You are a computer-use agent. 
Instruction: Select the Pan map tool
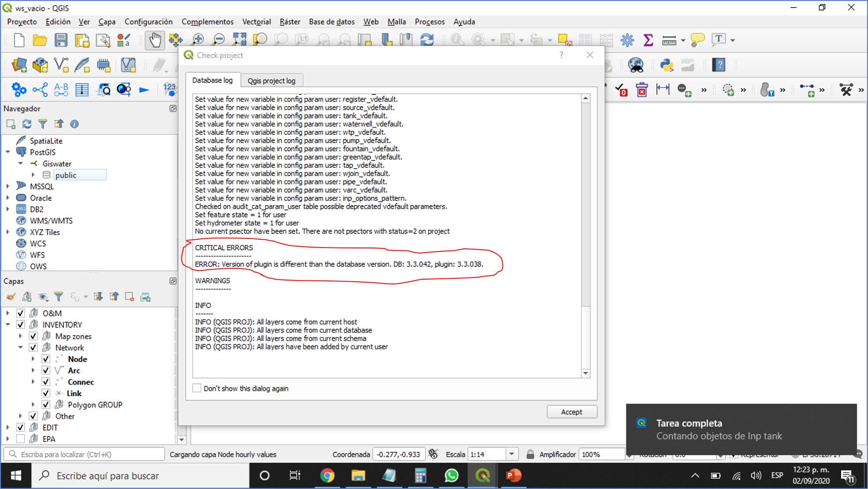point(155,40)
